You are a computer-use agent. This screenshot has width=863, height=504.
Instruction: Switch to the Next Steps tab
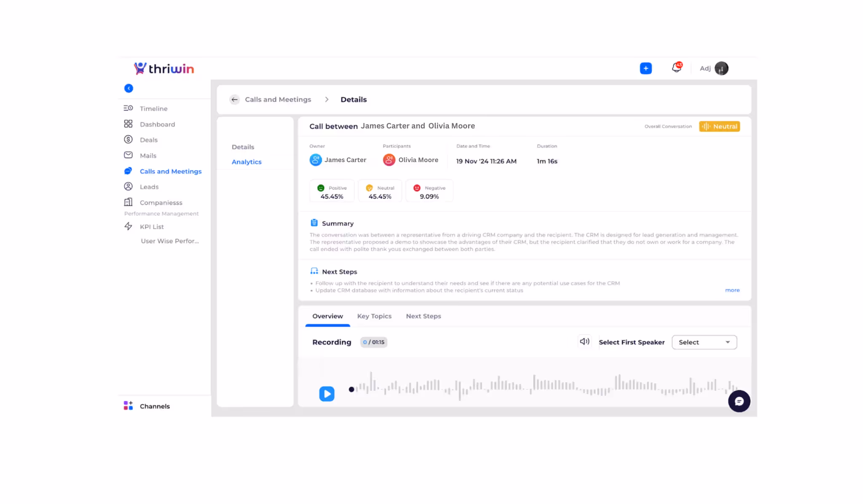(x=423, y=316)
